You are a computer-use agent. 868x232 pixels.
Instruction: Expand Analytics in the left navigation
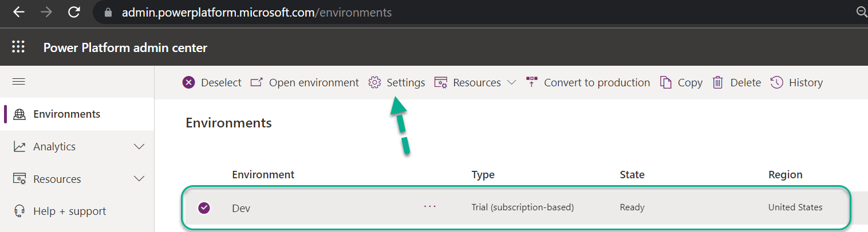(x=139, y=147)
